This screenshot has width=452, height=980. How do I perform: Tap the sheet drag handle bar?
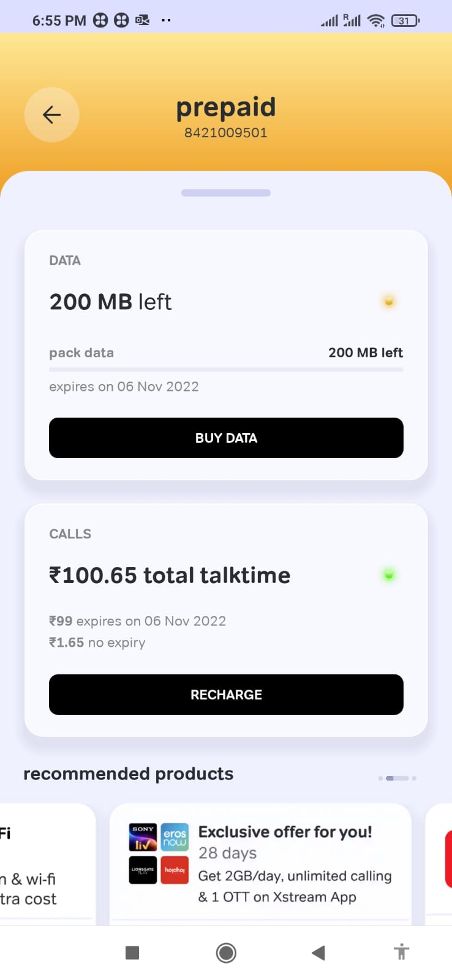(226, 193)
